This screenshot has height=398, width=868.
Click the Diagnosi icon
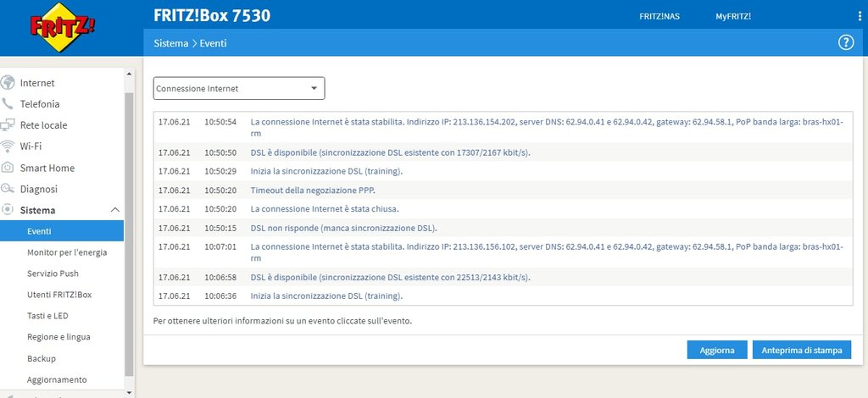(8, 189)
